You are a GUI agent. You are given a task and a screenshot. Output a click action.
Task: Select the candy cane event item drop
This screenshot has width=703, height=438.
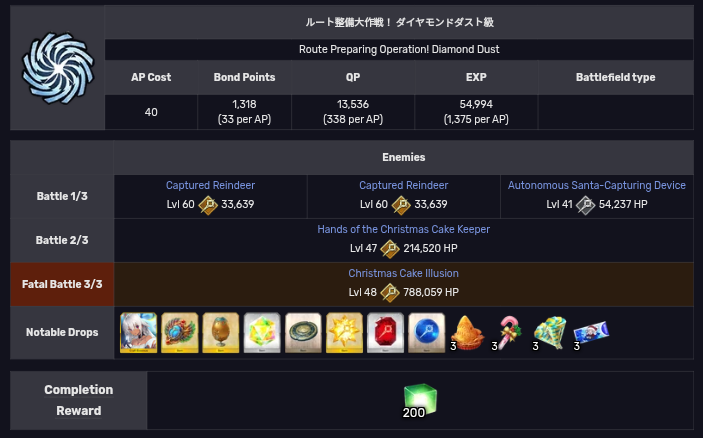pos(508,333)
